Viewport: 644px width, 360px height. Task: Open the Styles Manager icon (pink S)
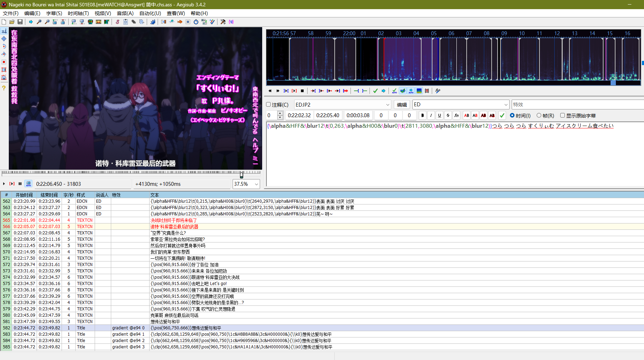pyautogui.click(x=118, y=22)
